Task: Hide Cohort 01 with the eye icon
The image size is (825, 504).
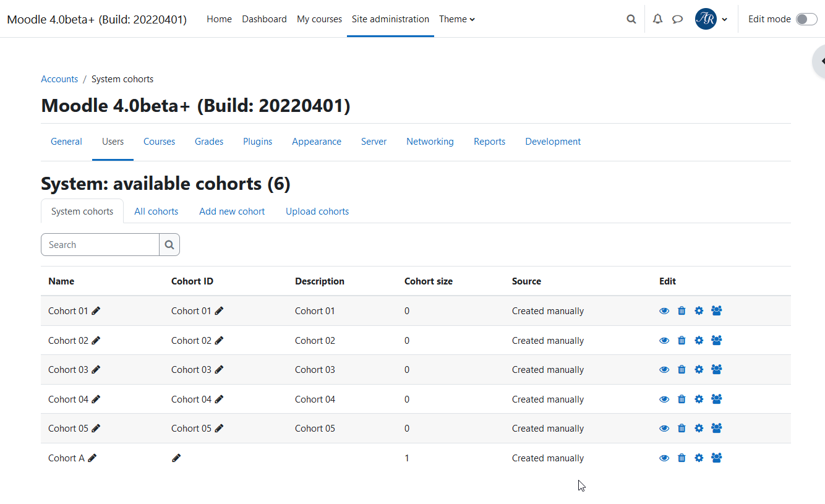Action: tap(664, 311)
